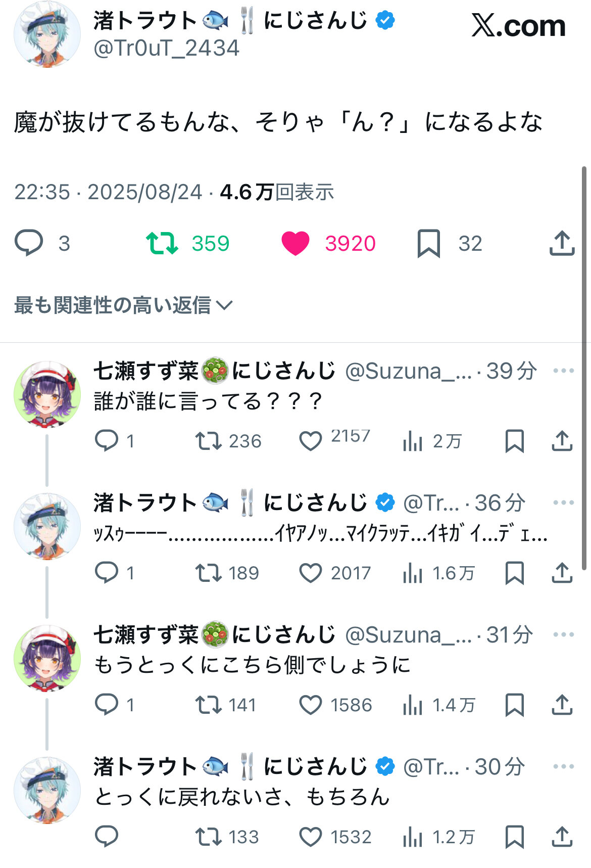Unlike the main post with 3920 likes
Screen dimensions: 591x868
(x=295, y=243)
